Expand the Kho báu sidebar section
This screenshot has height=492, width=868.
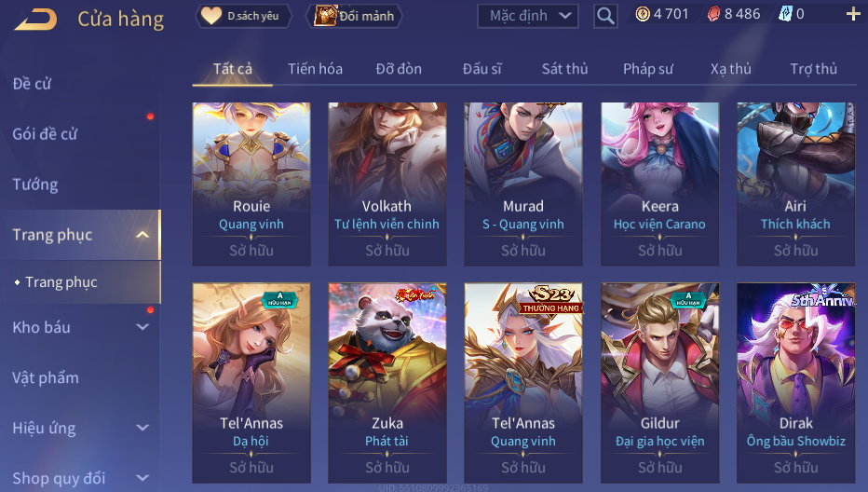click(142, 327)
